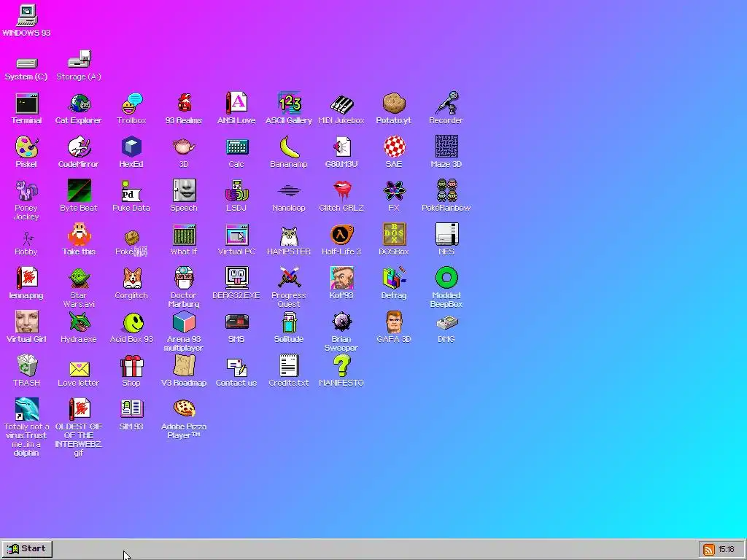
Task: Launch Puke Data icon
Action: [131, 191]
